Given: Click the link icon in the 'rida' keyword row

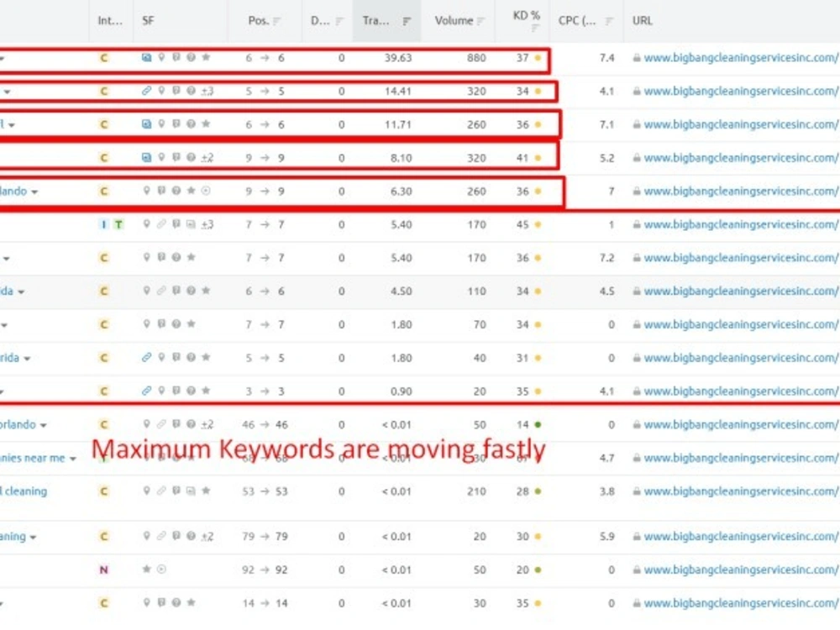Looking at the screenshot, I should tap(146, 357).
